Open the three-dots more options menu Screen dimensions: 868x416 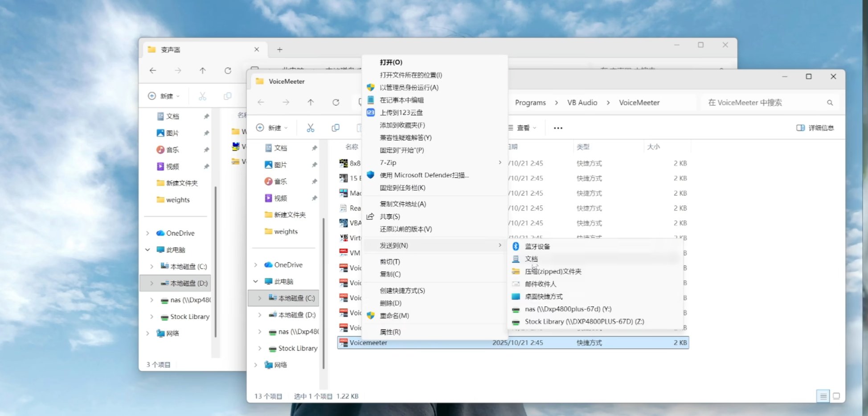click(x=558, y=128)
